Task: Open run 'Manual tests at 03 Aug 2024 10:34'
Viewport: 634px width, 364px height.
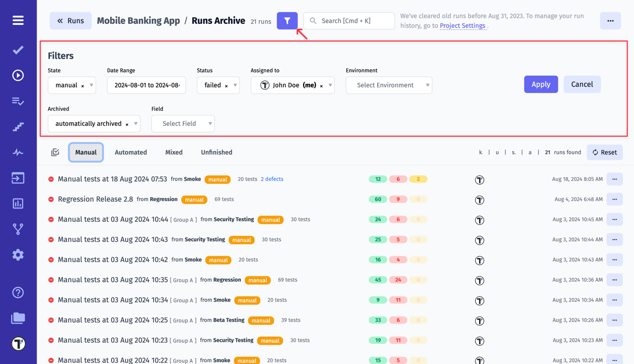Action: tap(113, 300)
